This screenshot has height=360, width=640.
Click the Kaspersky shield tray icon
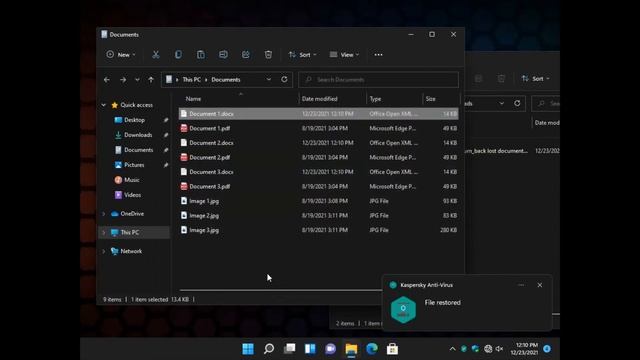click(464, 349)
